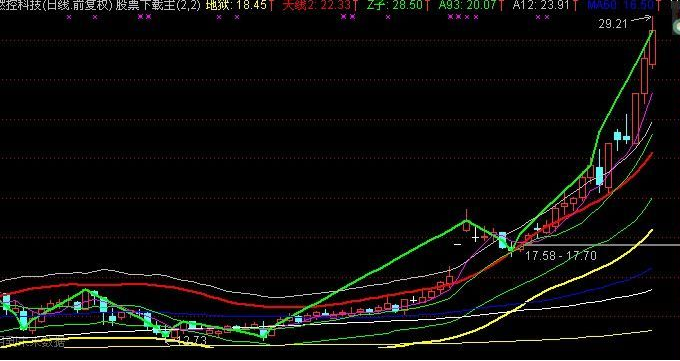Click the stock title with 日线,前复权

(56, 6)
